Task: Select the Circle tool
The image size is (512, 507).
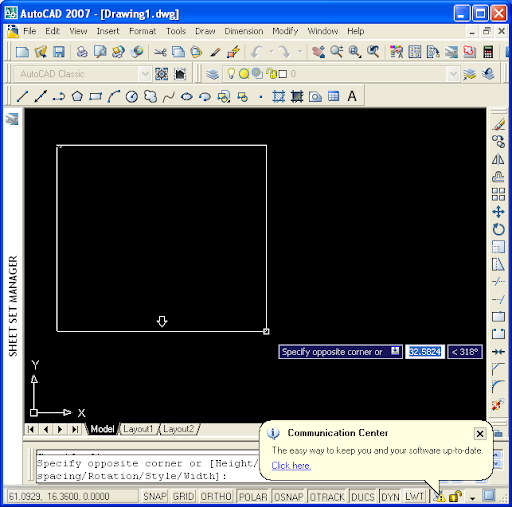Action: [x=132, y=97]
